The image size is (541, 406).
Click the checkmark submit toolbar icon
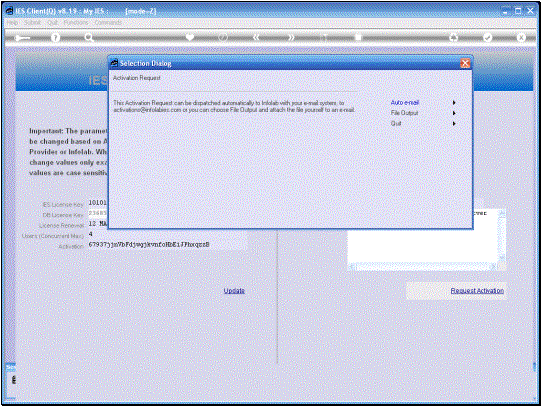(487, 37)
